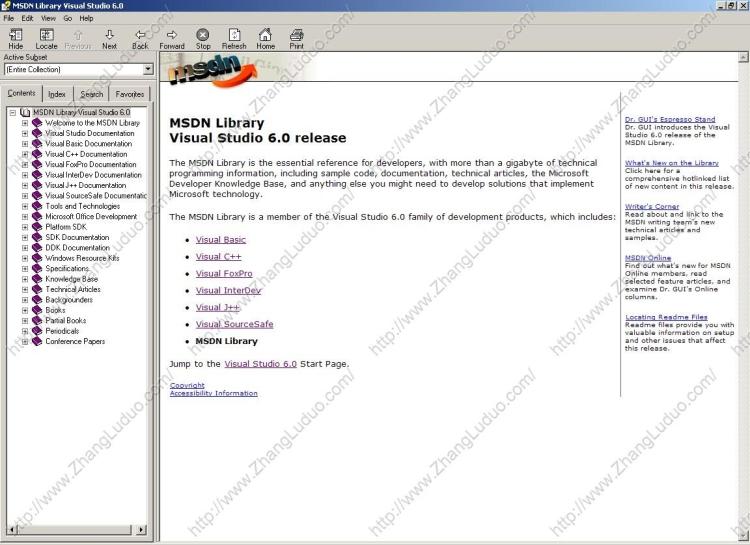Click the book icon beside Conference Papers

click(x=37, y=342)
